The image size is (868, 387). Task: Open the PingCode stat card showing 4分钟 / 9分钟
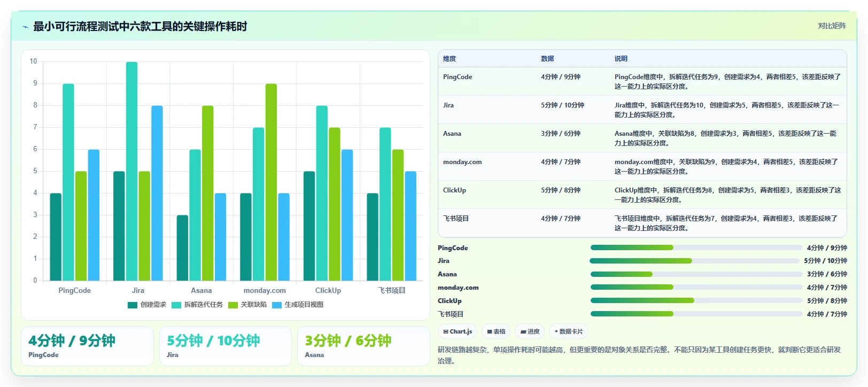(x=87, y=346)
